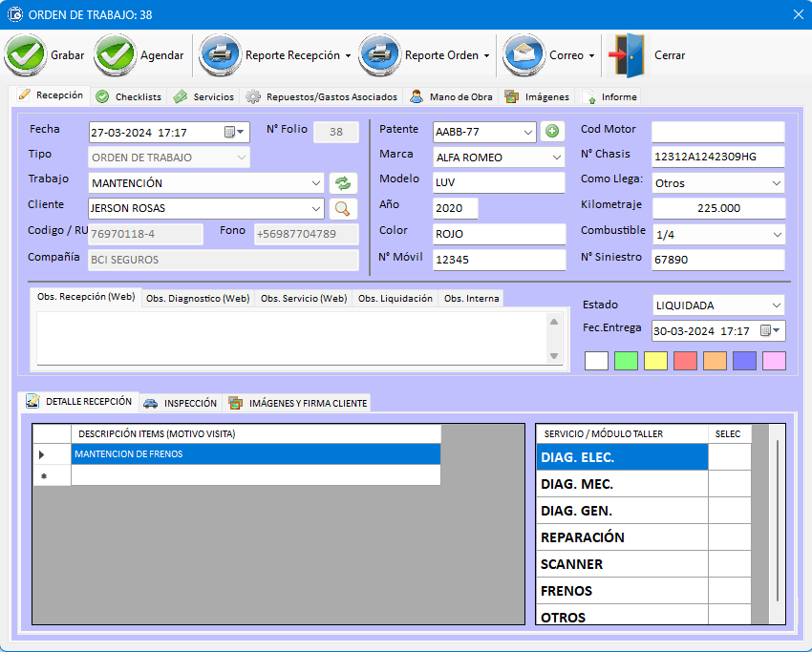Select the Obs. Interna tab
Viewport: 812px width, 652px height.
click(470, 299)
